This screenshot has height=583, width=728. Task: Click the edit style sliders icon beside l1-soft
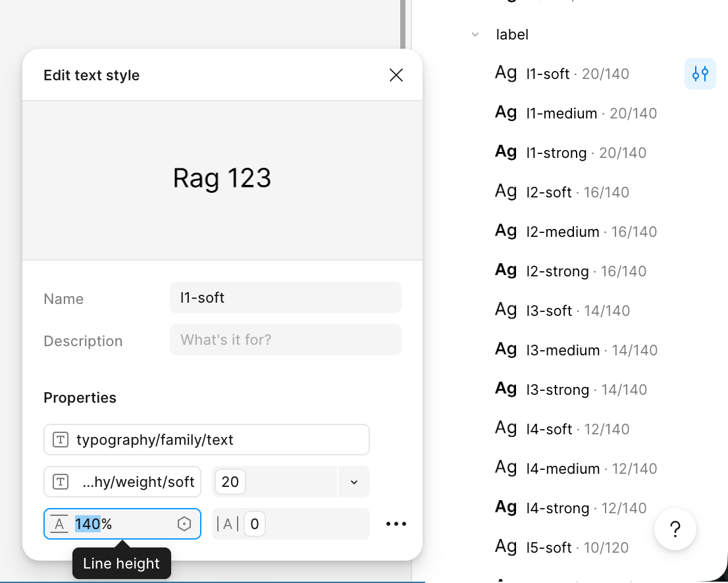point(700,74)
